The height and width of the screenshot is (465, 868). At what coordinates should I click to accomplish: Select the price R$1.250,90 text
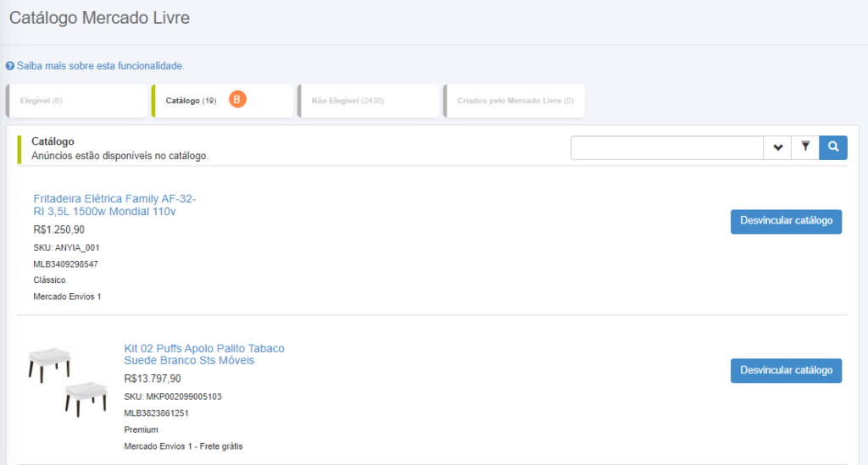click(x=58, y=230)
